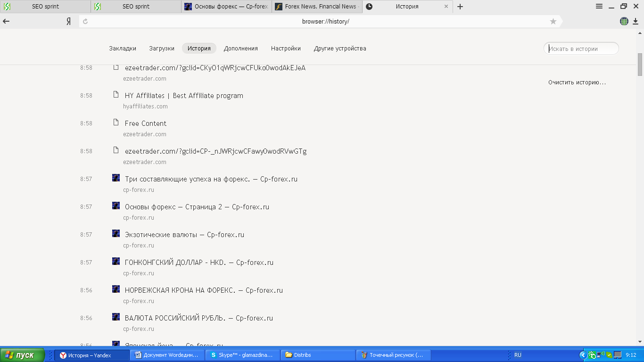Screen dimensions: 644x362
Task: Open Экзотические валюты — Cp-forex.ru entry
Action: click(184, 235)
